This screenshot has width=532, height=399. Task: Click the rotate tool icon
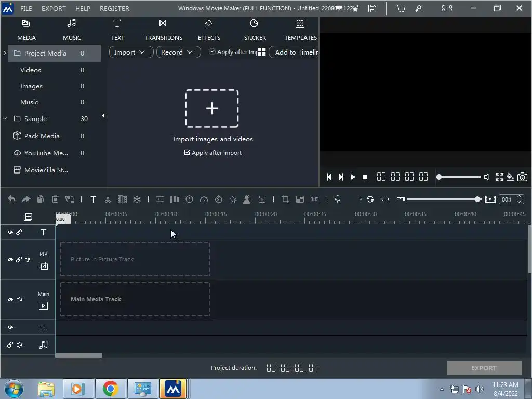[x=219, y=199]
